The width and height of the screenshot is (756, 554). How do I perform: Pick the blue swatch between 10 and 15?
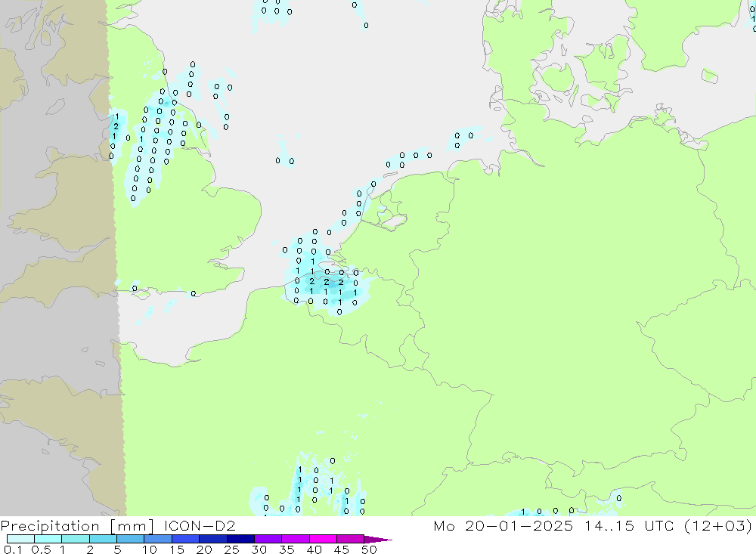[158, 539]
